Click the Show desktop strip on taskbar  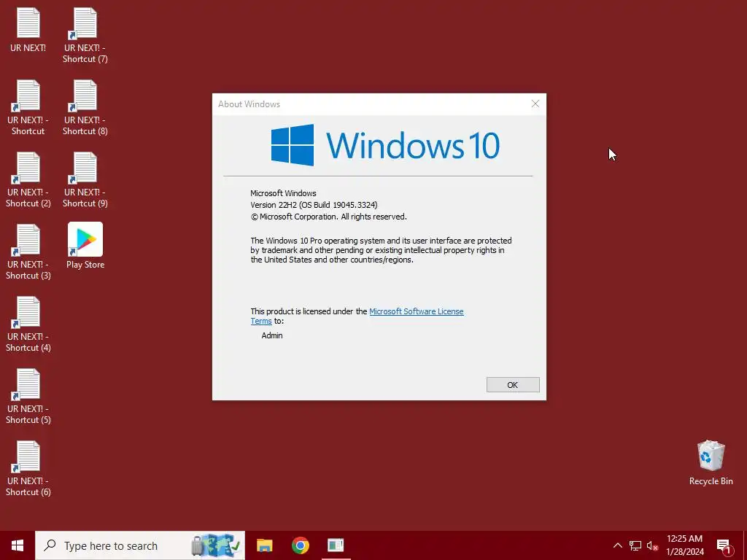point(745,545)
